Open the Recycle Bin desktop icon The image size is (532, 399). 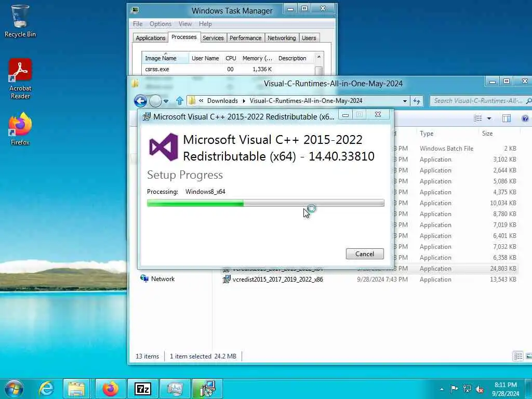point(20,21)
